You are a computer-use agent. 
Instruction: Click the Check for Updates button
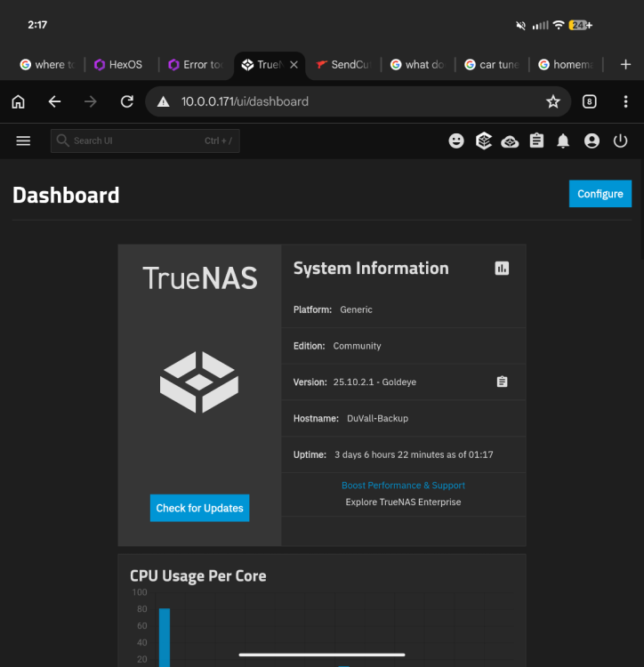[199, 508]
